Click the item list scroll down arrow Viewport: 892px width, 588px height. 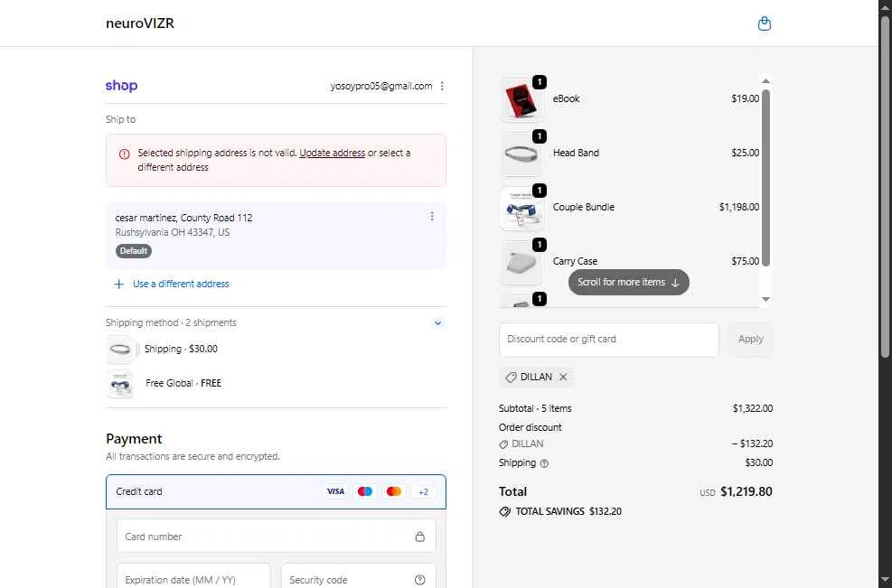point(765,299)
